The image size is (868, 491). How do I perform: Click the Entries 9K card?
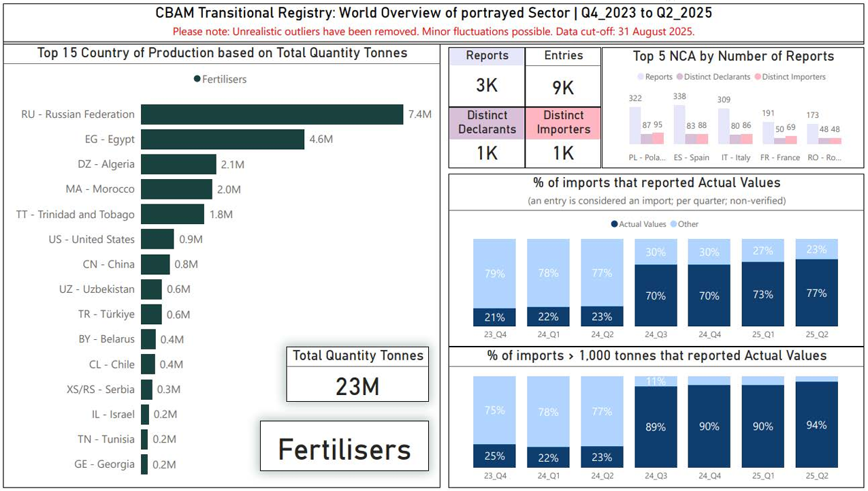[563, 86]
